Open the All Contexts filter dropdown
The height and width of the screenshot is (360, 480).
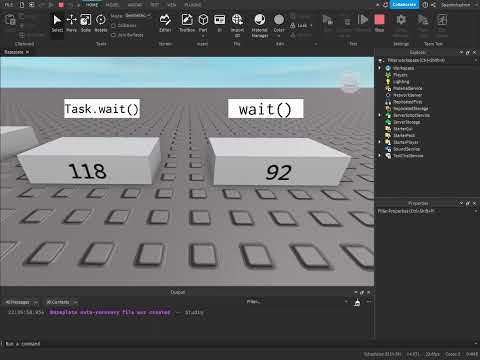(62, 302)
